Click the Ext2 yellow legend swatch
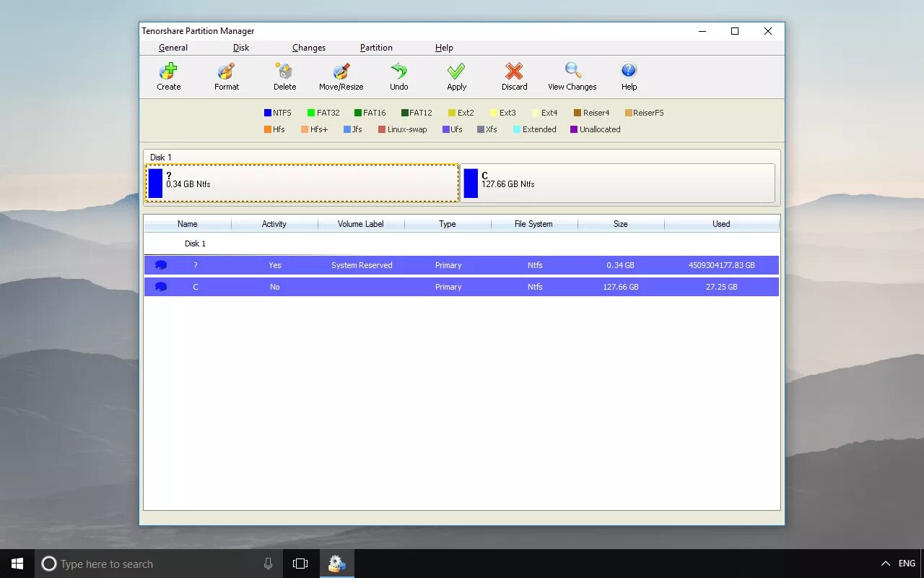 point(452,113)
